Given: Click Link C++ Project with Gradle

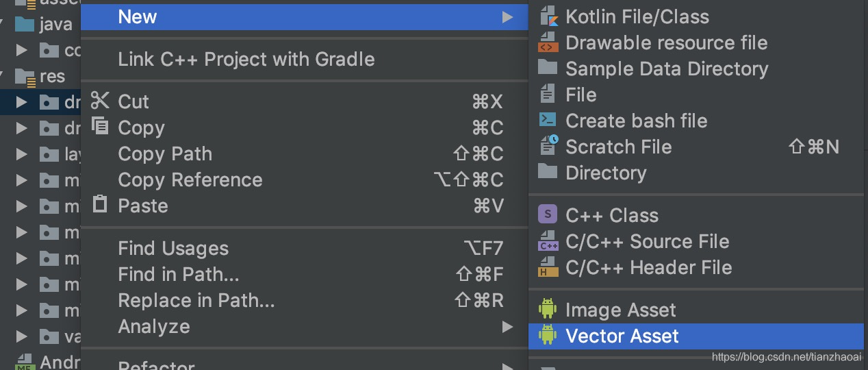Looking at the screenshot, I should 246,60.
